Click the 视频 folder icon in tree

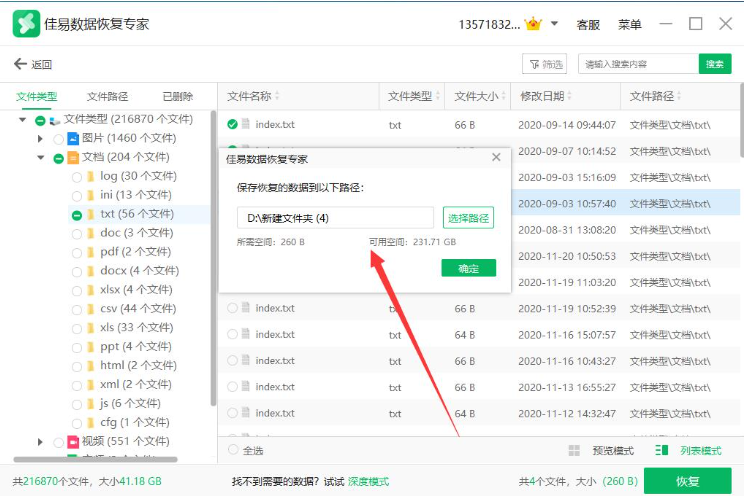click(x=73, y=441)
